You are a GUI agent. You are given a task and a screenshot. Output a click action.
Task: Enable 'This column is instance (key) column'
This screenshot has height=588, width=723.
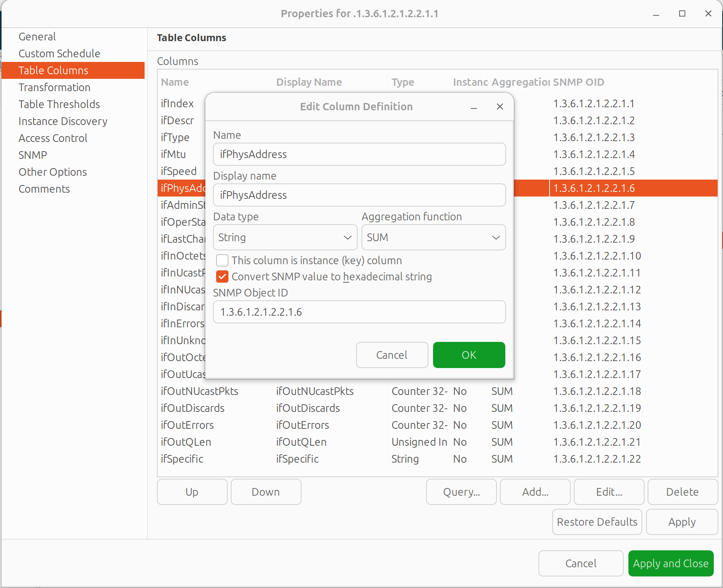pos(222,260)
